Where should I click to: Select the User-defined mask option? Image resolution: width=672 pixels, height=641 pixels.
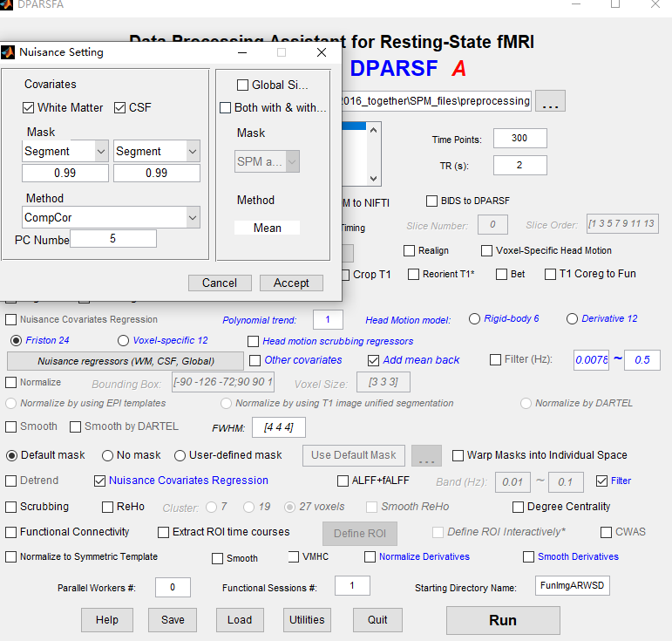point(180,455)
